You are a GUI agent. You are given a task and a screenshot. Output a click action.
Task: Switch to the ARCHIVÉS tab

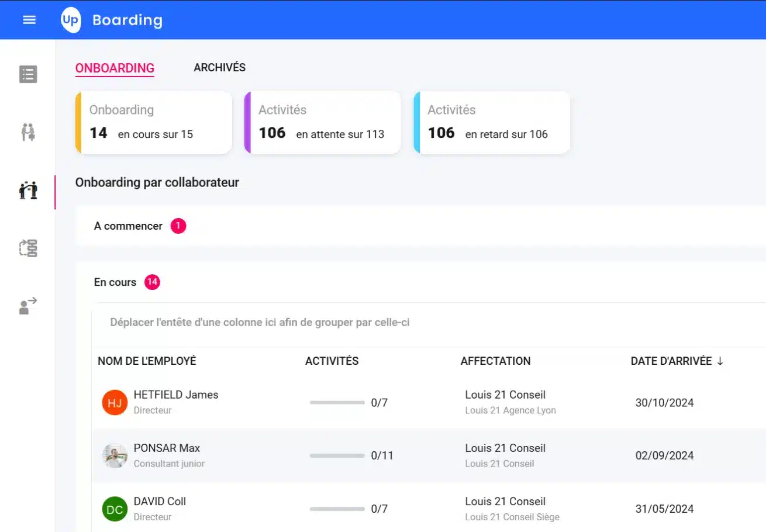pyautogui.click(x=219, y=67)
